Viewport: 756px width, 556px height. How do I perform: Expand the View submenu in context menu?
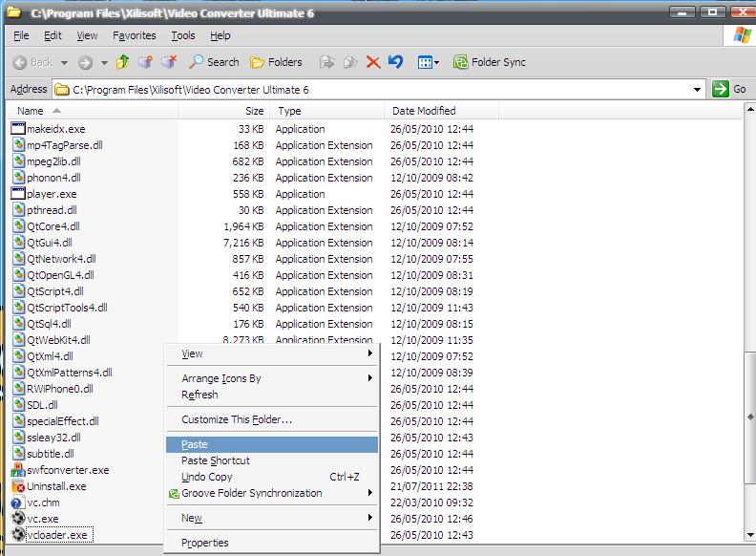tap(369, 353)
